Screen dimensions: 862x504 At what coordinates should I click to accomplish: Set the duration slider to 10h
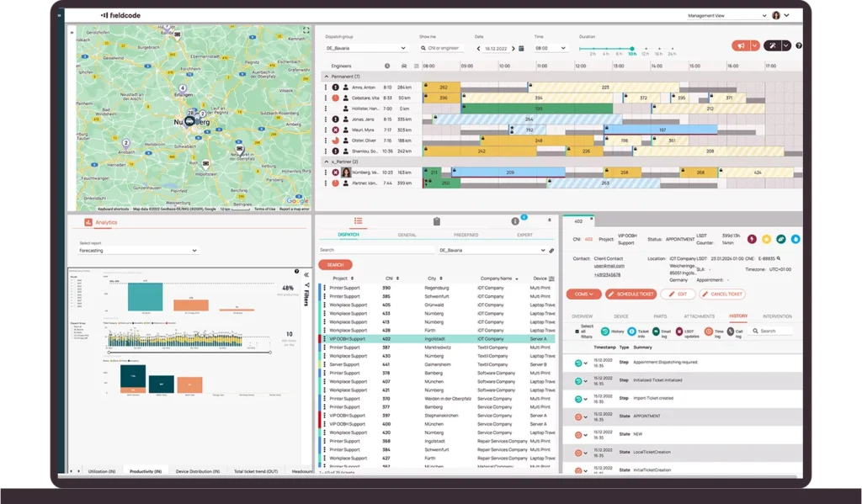click(632, 49)
